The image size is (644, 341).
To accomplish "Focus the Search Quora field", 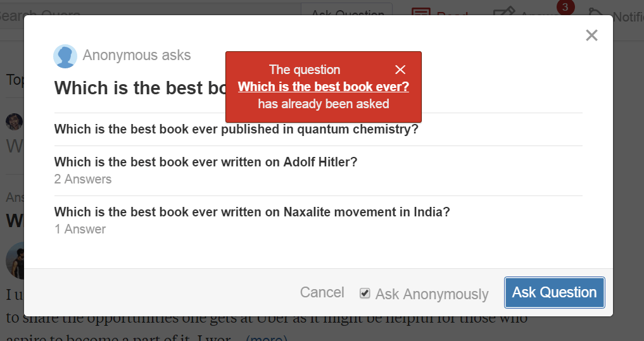I will click(x=148, y=15).
